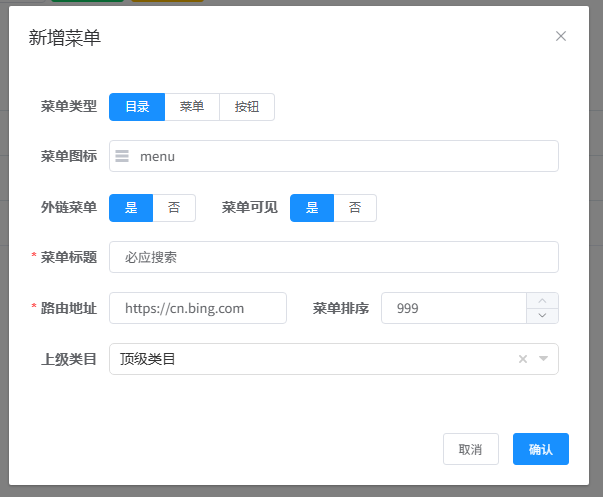The image size is (603, 497).
Task: Expand 上级类目 using the dropdown arrow
Action: 544,359
